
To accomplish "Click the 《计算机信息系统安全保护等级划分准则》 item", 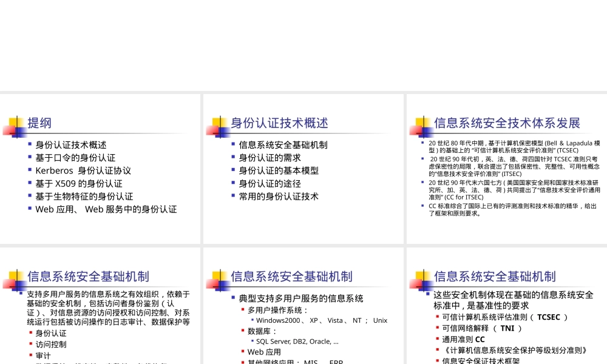I will pyautogui.click(x=515, y=351).
